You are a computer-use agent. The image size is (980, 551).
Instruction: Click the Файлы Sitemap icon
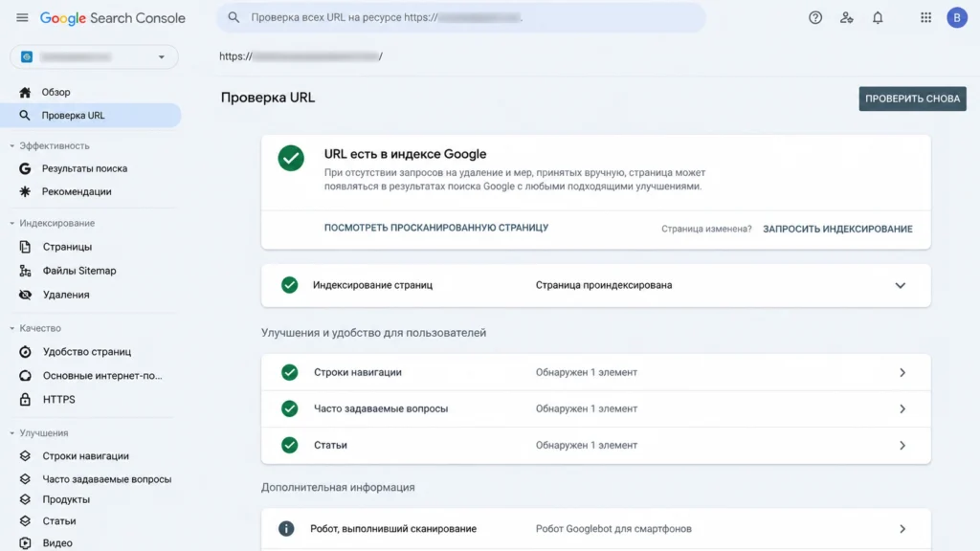(25, 271)
